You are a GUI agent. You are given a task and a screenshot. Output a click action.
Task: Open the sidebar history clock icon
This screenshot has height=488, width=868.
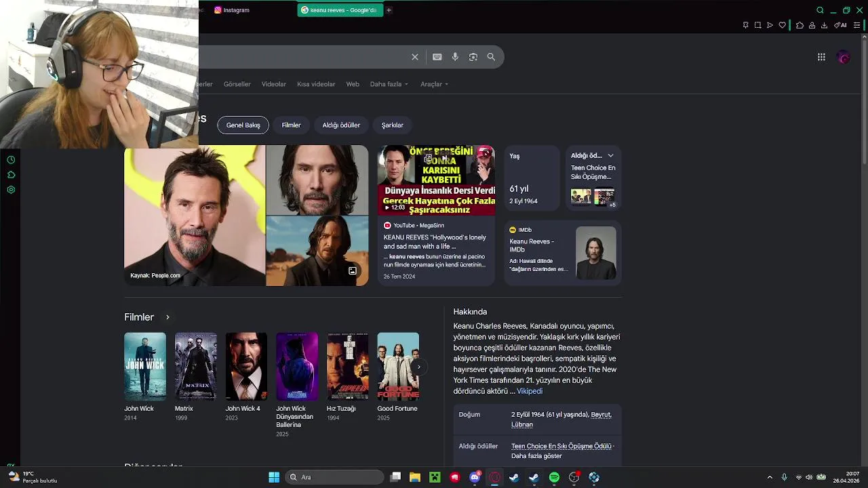[11, 160]
